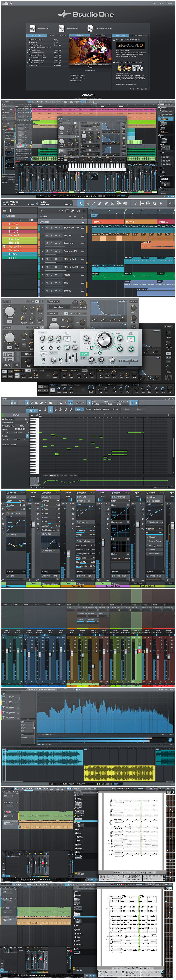Adjust the Osc 1 Octave knob in Mai Tai
This screenshot has width=176, height=980.
click(x=10, y=311)
